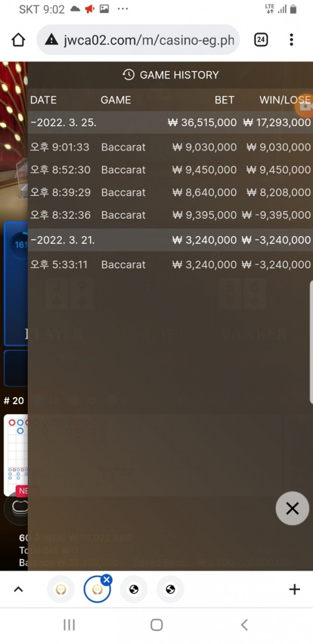
Task: Expand the bottom tab strip chevron
Action: [x=18, y=590]
